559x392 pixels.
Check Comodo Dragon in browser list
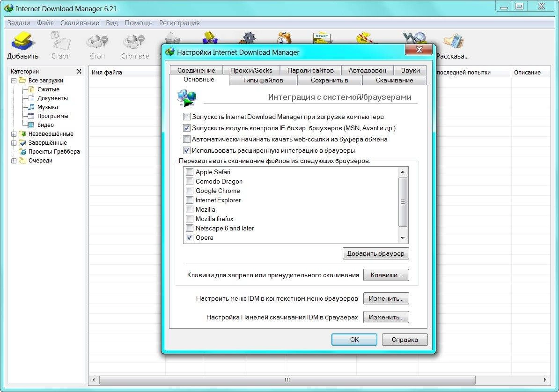point(190,181)
